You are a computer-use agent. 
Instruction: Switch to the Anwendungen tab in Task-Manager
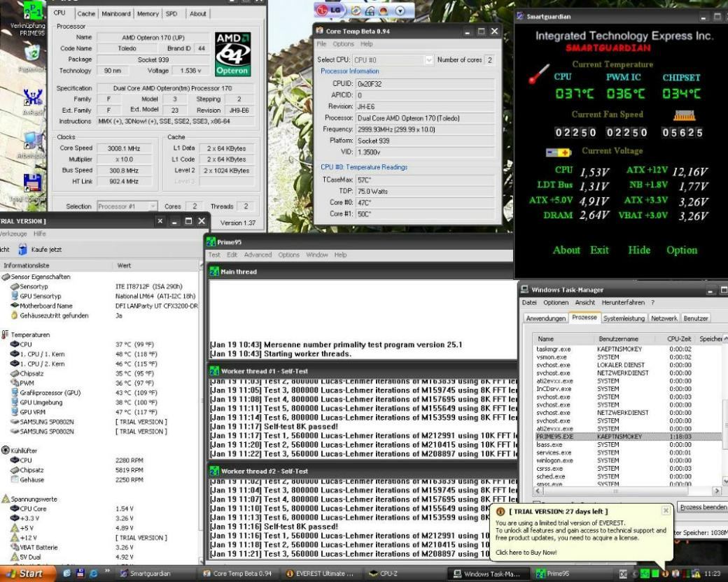pyautogui.click(x=545, y=318)
